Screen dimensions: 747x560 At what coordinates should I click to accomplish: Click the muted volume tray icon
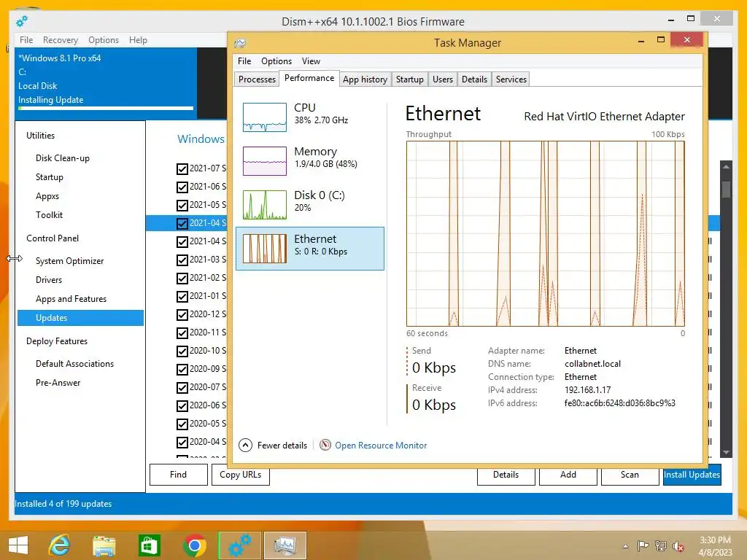678,546
